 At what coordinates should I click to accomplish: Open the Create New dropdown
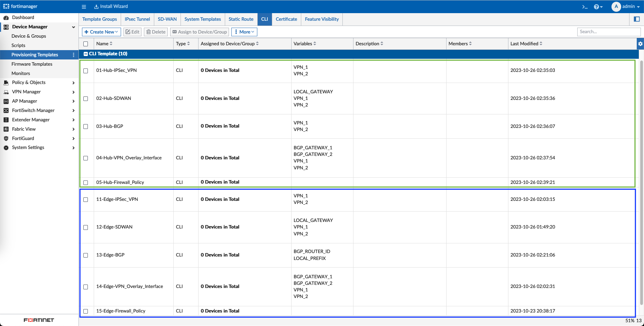[101, 32]
